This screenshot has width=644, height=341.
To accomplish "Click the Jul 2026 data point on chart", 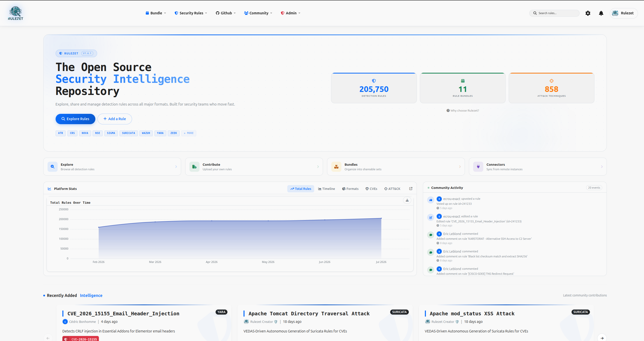I will tap(381, 218).
